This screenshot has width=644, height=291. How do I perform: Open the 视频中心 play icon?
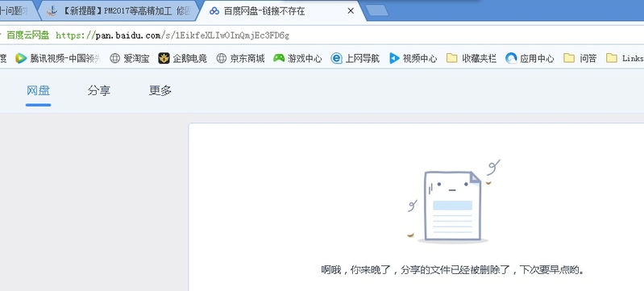click(x=394, y=58)
